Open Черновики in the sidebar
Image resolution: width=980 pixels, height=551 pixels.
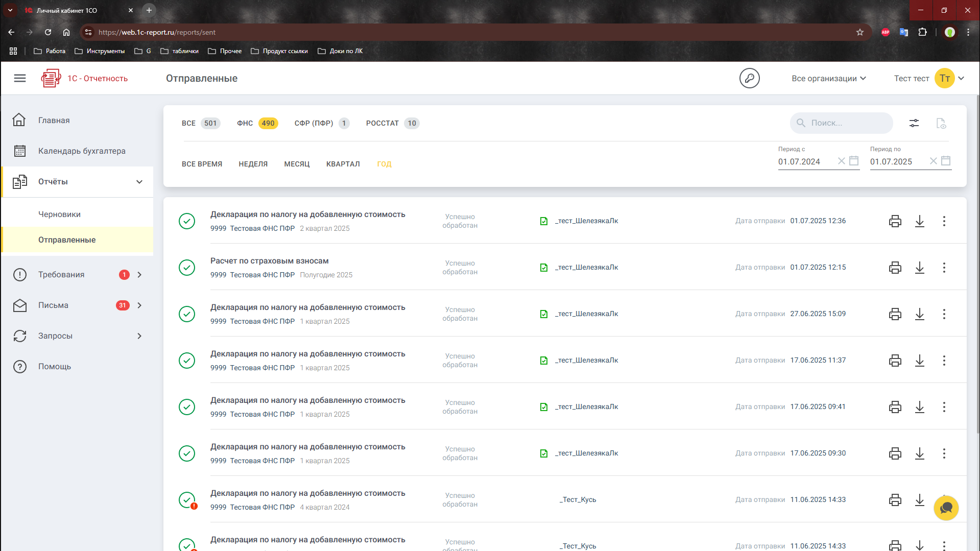(59, 214)
